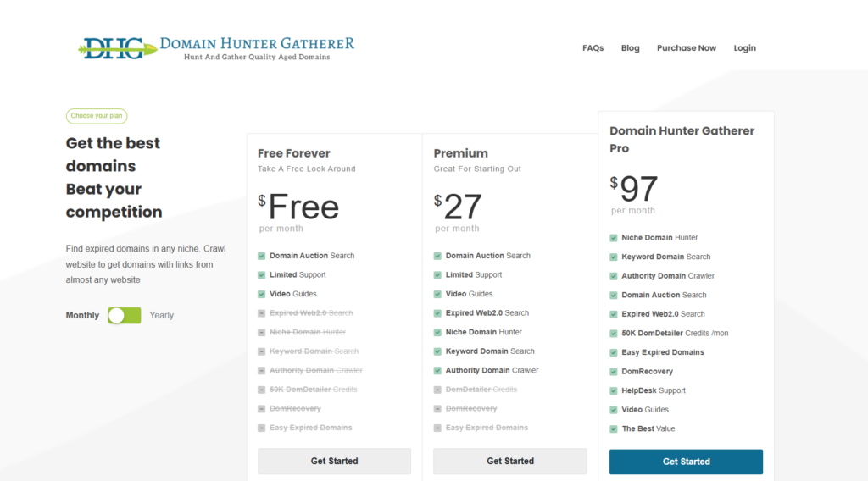This screenshot has height=481, width=868.
Task: Click Pro Niche Domain Hunter checkmark
Action: (614, 238)
